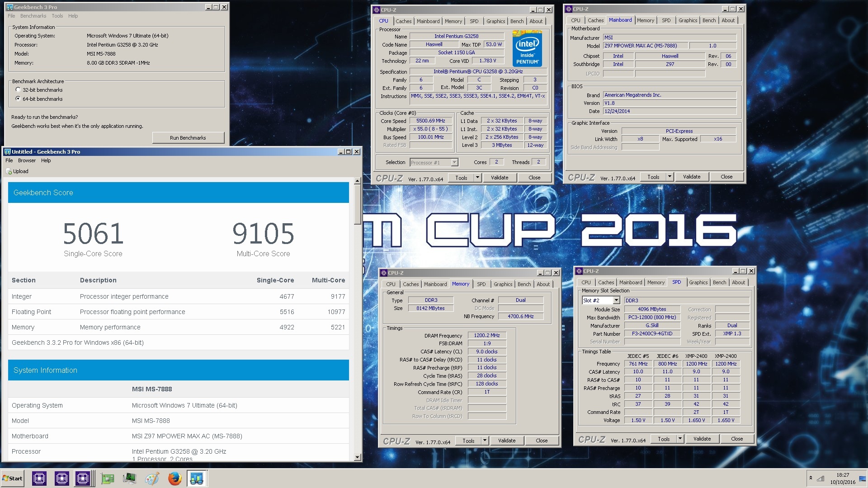Click the Upload icon in Geekbench results window
The width and height of the screenshot is (868, 488).
point(9,172)
